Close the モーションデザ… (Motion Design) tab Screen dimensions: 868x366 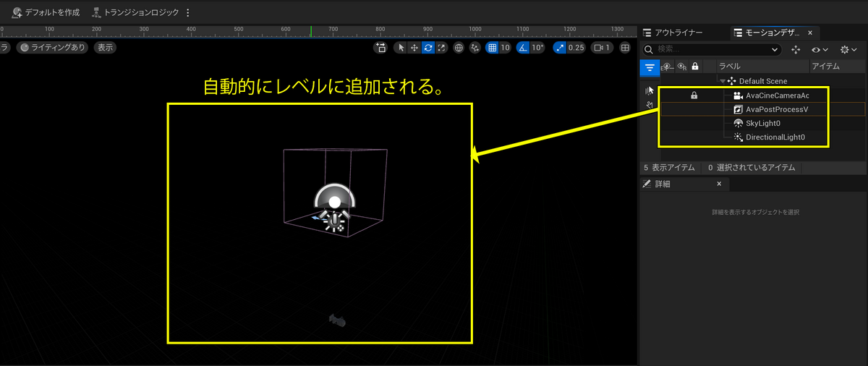(x=809, y=33)
